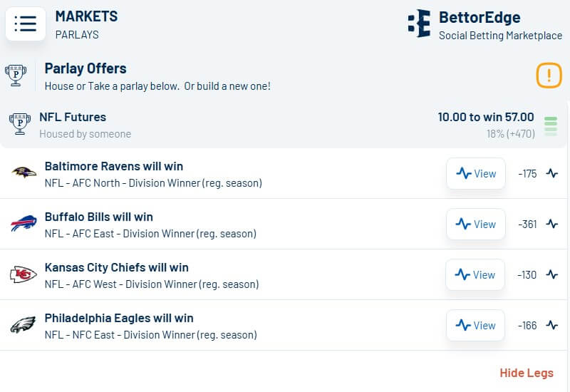Image resolution: width=570 pixels, height=392 pixels.
Task: Click the Parlay Offers trophy icon
Action: [x=16, y=75]
